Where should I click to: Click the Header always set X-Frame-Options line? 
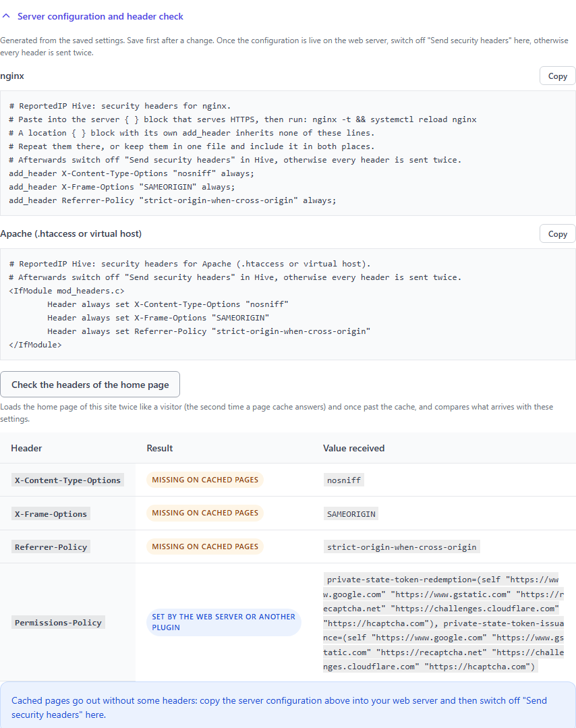coord(159,318)
